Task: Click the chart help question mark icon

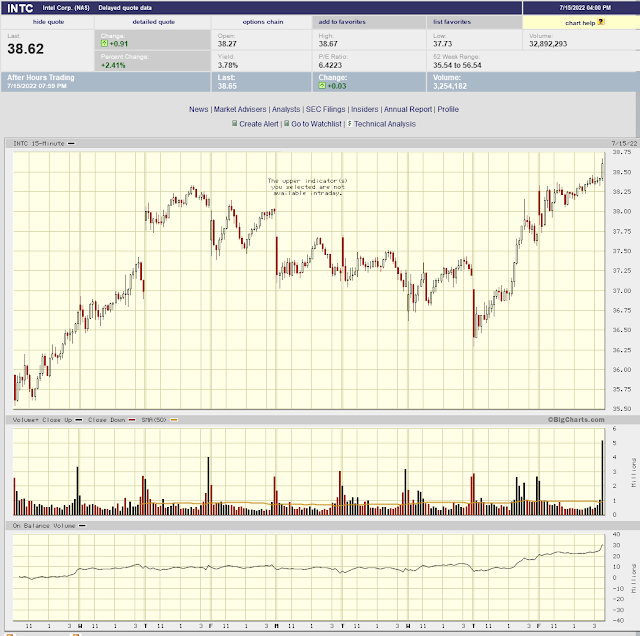Action: pyautogui.click(x=601, y=22)
